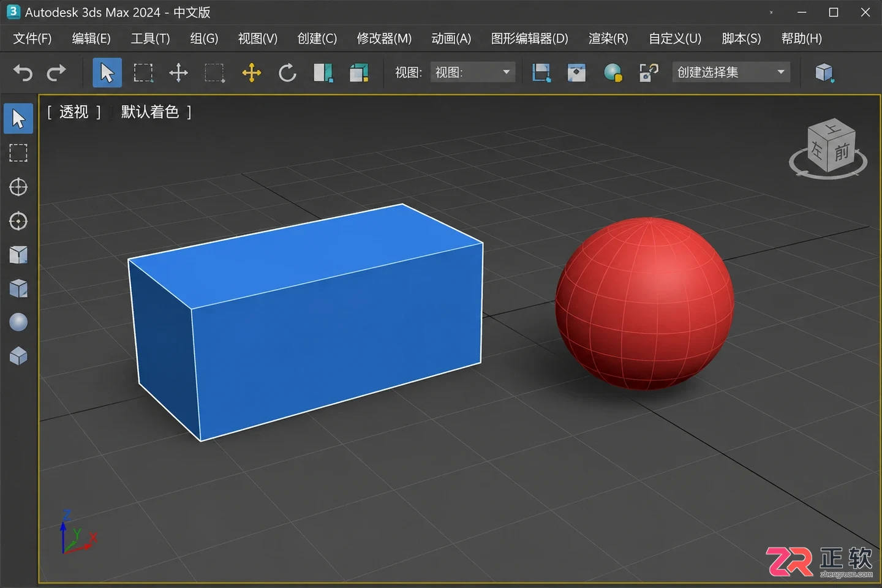This screenshot has width=882, height=588.
Task: Click the 透视 viewport label
Action: 74,111
